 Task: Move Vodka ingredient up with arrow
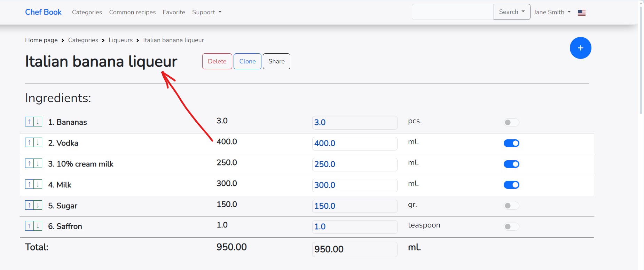[x=30, y=142]
